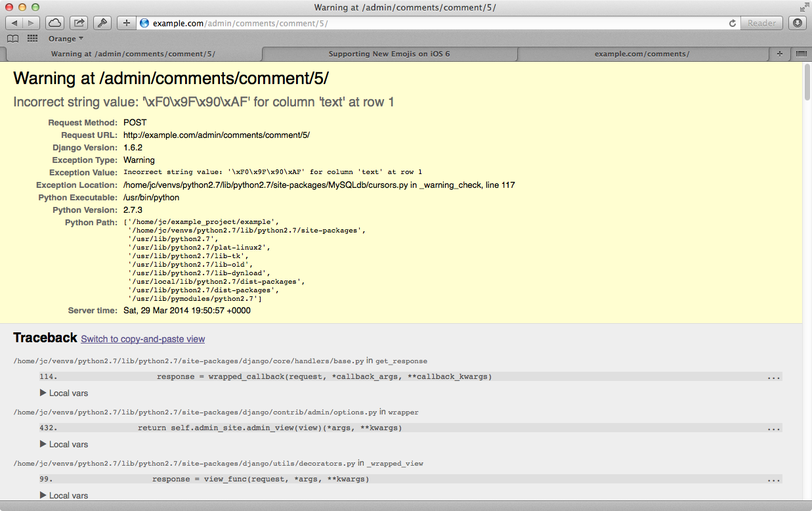Open the Reading List book icon
The width and height of the screenshot is (812, 511).
point(12,39)
